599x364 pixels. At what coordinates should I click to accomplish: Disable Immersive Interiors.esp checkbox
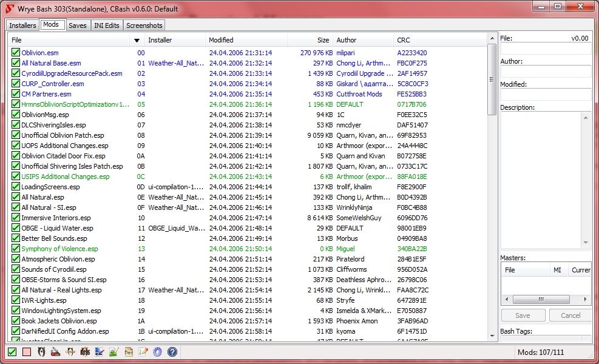tap(16, 217)
